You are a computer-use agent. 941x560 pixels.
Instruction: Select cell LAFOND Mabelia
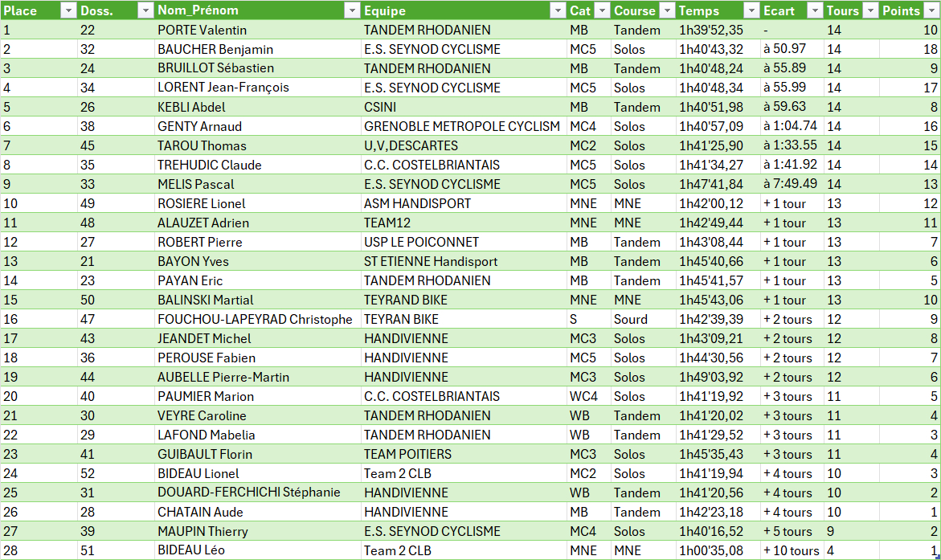click(x=257, y=435)
